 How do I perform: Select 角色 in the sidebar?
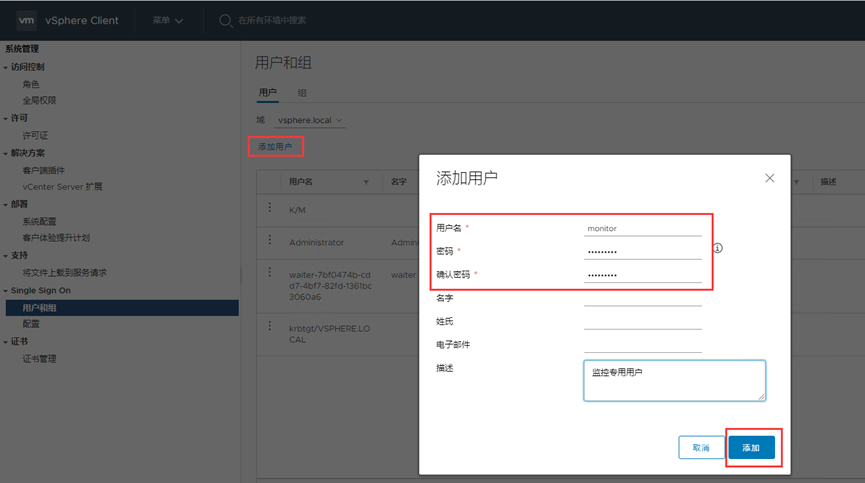click(x=31, y=84)
